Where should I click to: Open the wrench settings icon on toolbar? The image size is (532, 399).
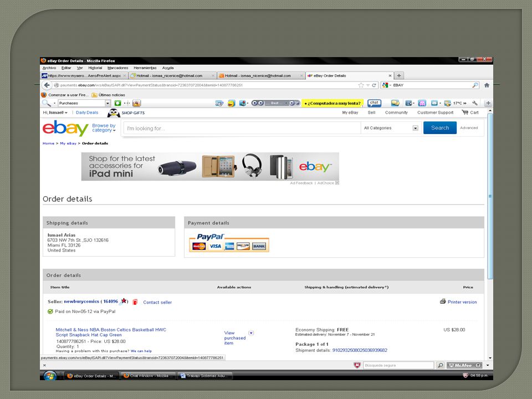[475, 103]
